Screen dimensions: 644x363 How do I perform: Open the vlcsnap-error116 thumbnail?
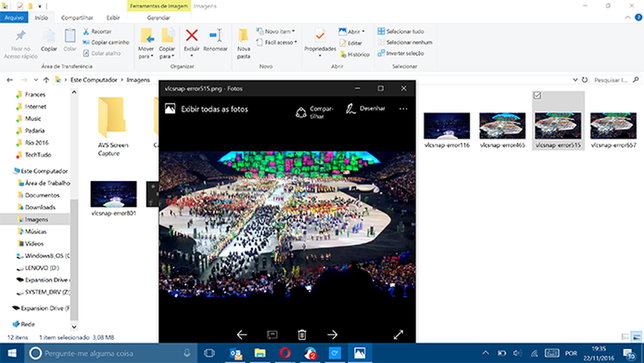(x=446, y=126)
